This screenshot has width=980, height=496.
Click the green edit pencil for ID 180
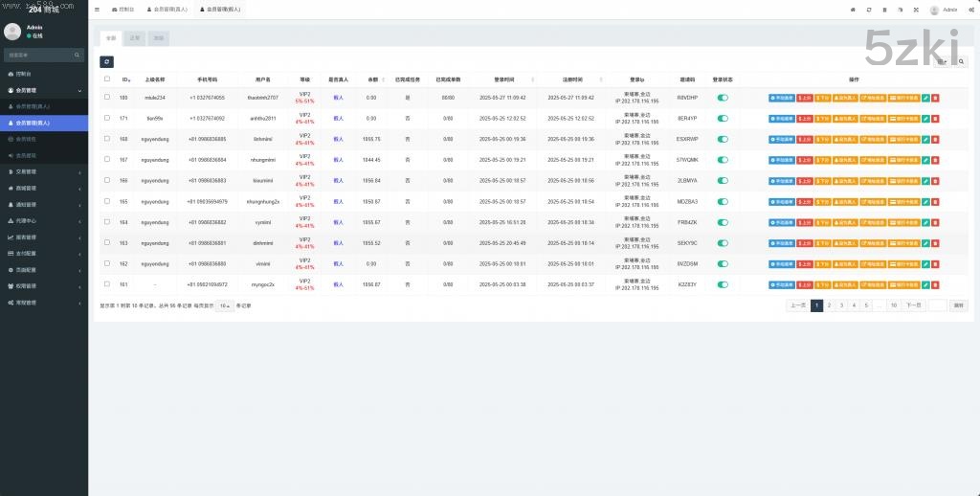[925, 98]
